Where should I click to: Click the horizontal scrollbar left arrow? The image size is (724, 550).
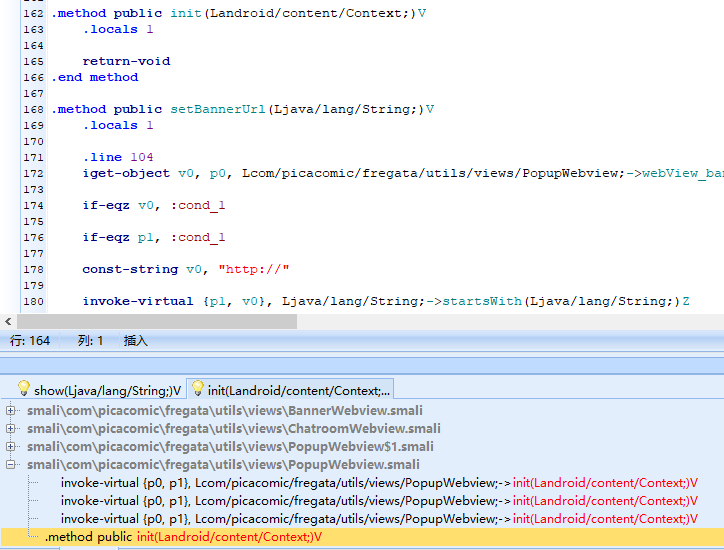click(8, 321)
